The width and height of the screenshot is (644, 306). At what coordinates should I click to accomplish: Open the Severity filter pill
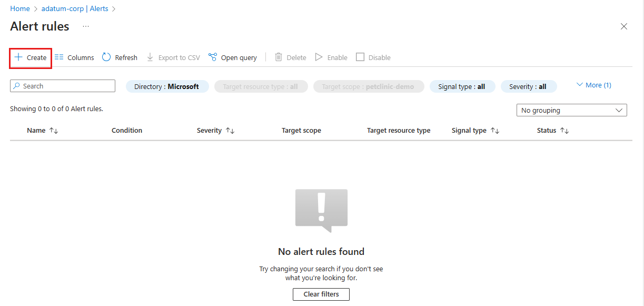[529, 86]
